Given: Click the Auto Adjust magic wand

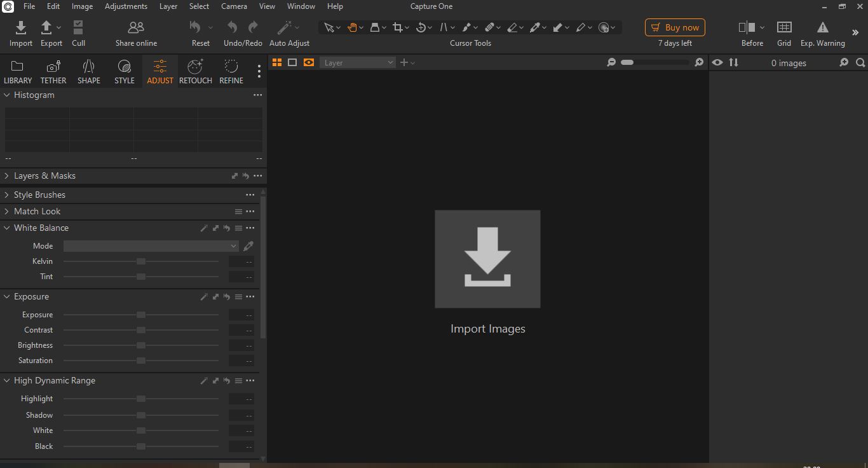Looking at the screenshot, I should click(x=285, y=28).
